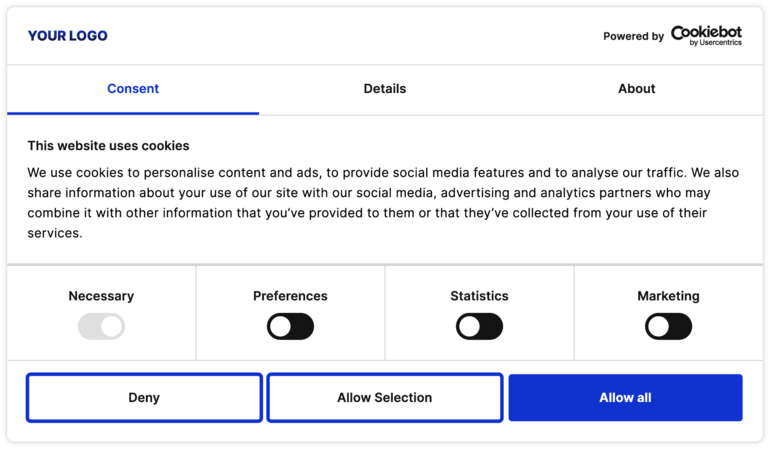Click the Allow Selection button
The image size is (770, 449).
coord(385,398)
